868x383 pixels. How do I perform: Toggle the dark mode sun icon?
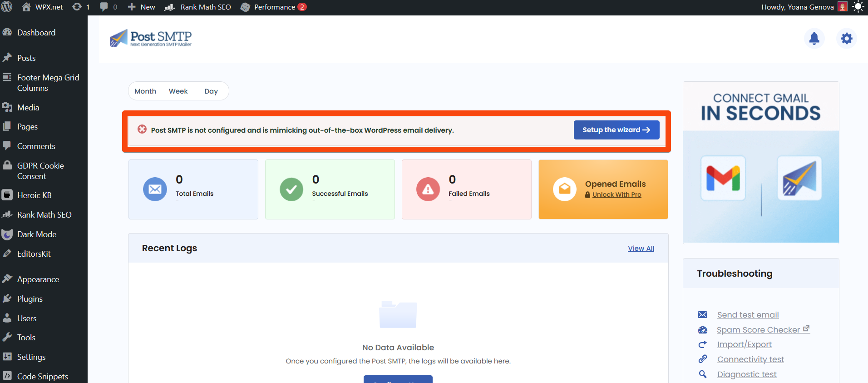coord(858,7)
